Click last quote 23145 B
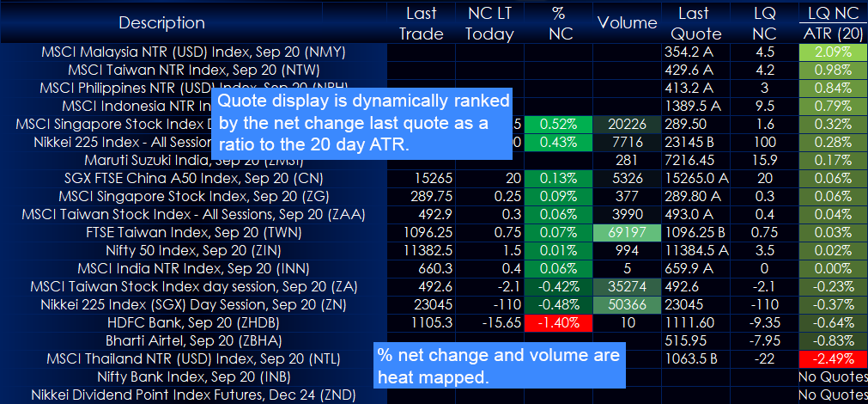 pos(695,143)
